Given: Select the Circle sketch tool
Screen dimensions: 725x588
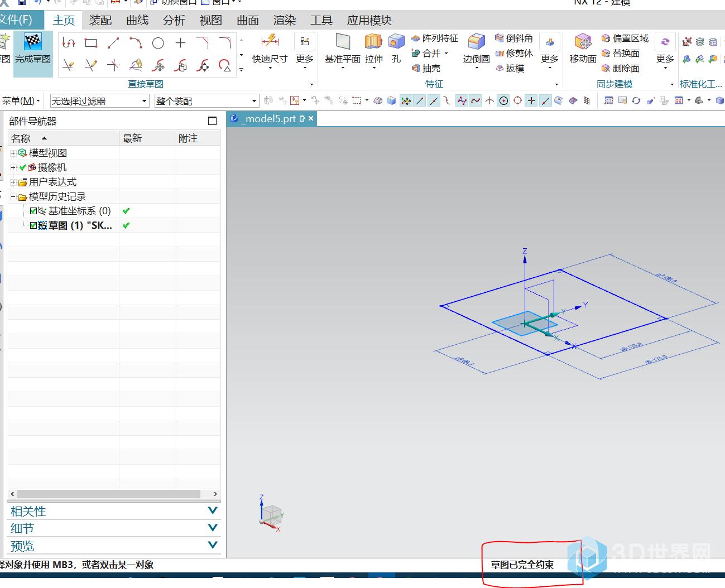Looking at the screenshot, I should pos(158,43).
